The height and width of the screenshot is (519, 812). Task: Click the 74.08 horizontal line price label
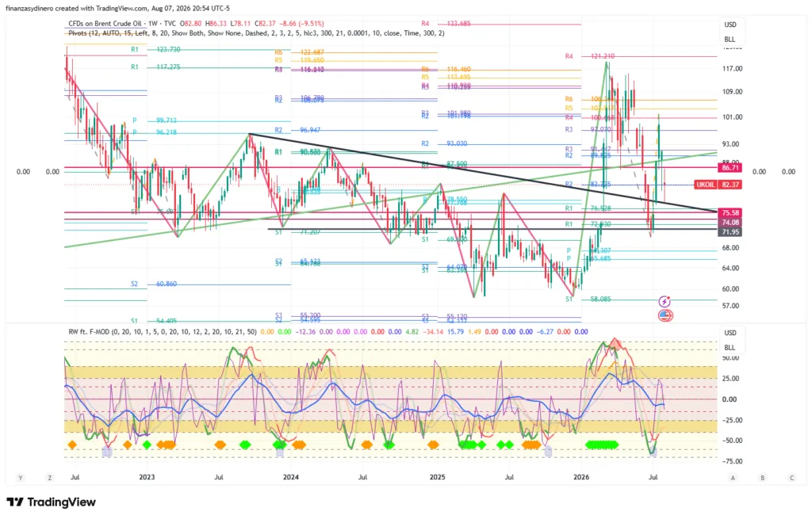[x=730, y=223]
